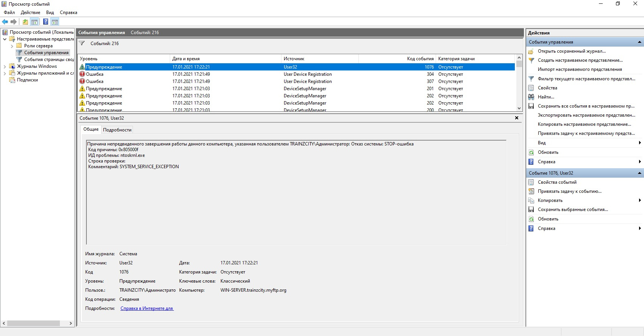Open the Справка в Интернете link
The height and width of the screenshot is (336, 644).
(x=147, y=308)
